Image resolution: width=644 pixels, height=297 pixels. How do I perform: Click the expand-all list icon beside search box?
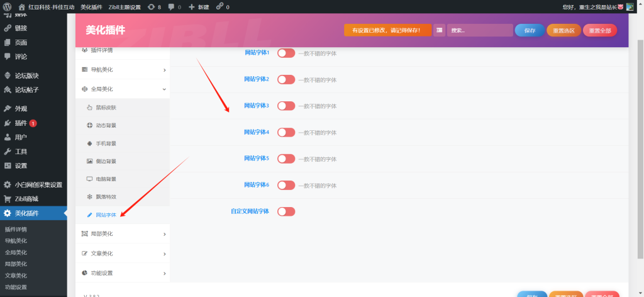439,30
